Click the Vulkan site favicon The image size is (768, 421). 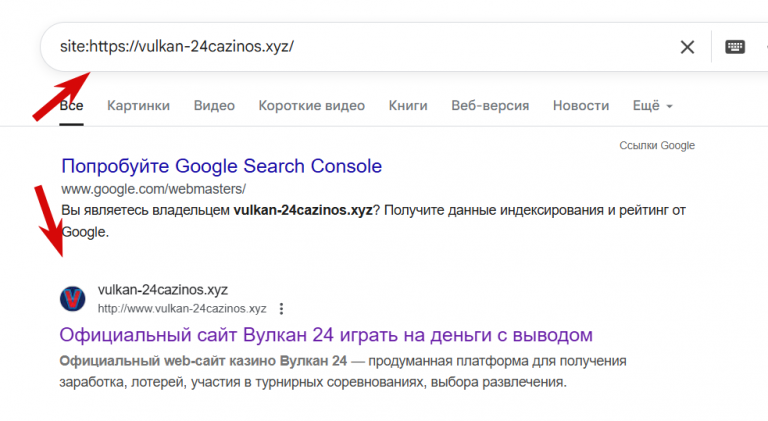[72, 299]
